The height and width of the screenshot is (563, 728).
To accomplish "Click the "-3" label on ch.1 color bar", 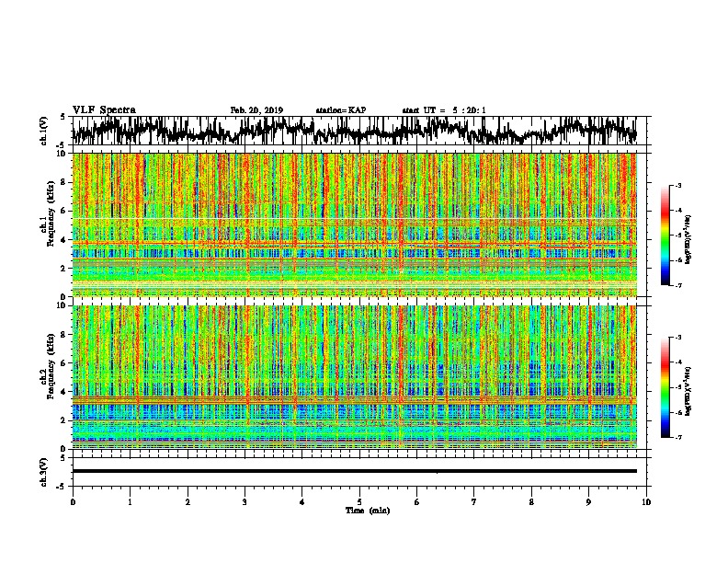I will (678, 186).
